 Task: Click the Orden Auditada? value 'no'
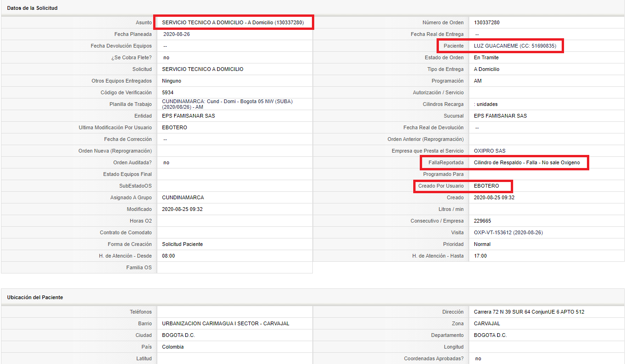166,162
